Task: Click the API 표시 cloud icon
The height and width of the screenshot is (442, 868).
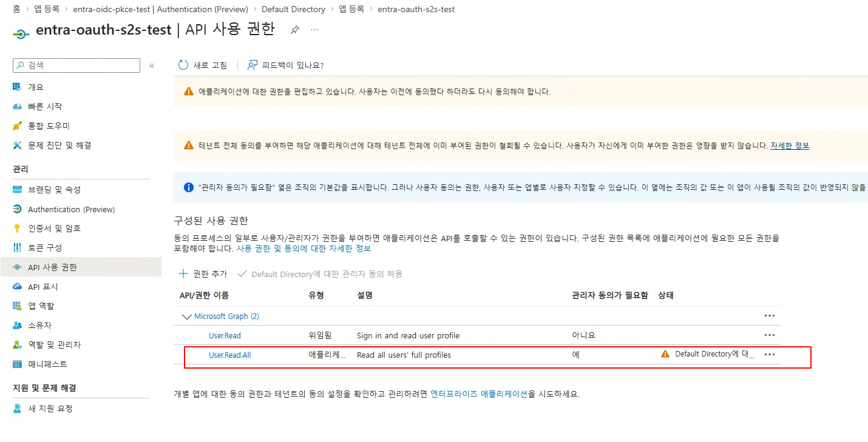Action: point(18,287)
